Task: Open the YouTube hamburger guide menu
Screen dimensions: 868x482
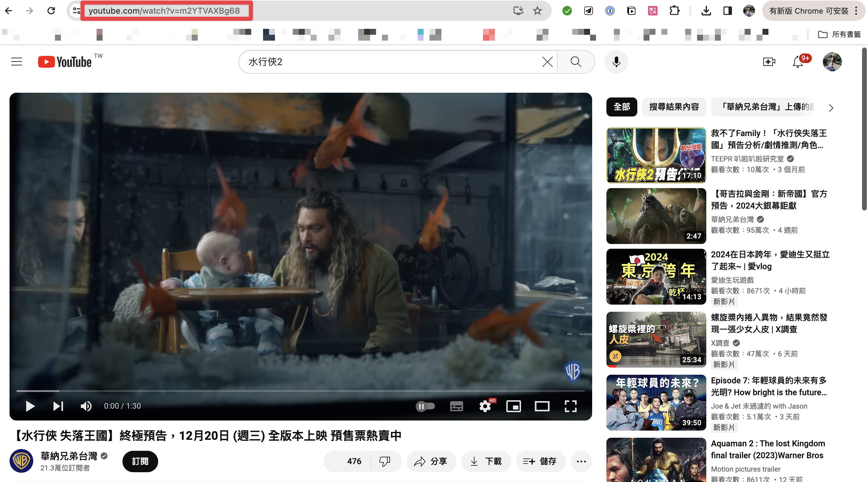Action: tap(17, 62)
